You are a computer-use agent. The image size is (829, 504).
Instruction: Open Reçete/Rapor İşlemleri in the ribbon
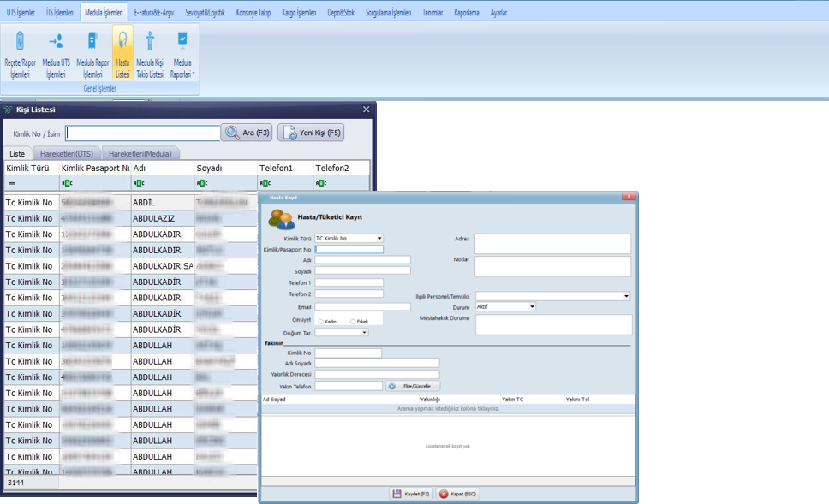[x=18, y=53]
